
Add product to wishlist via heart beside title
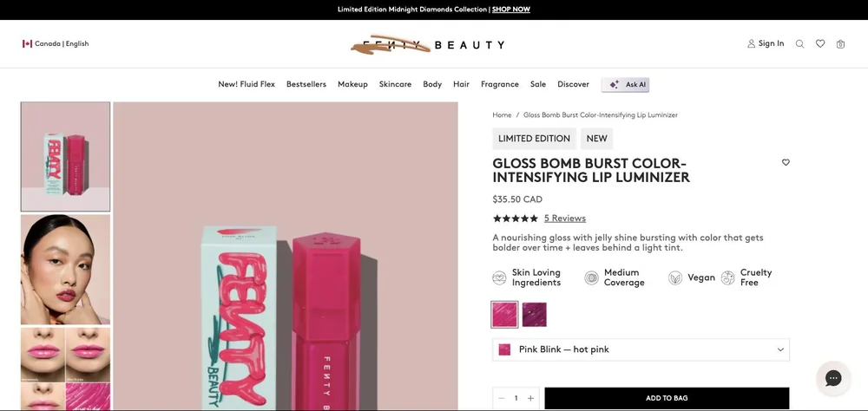pyautogui.click(x=786, y=162)
